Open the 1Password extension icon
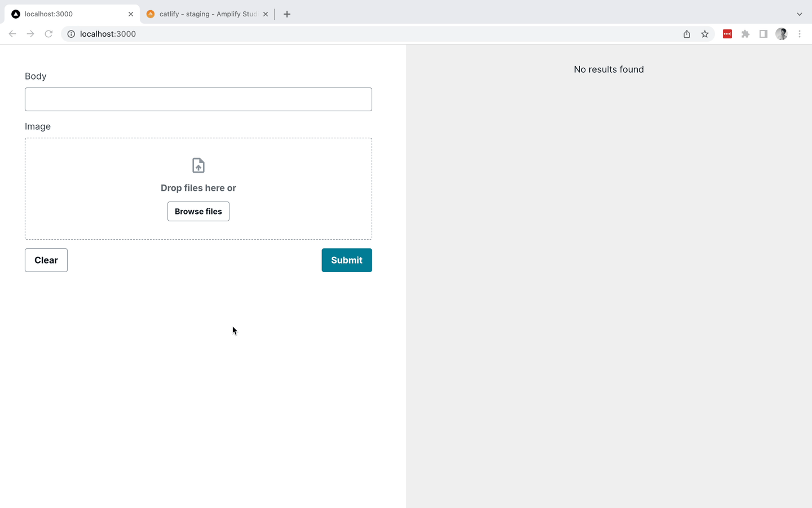The image size is (812, 508). click(727, 34)
